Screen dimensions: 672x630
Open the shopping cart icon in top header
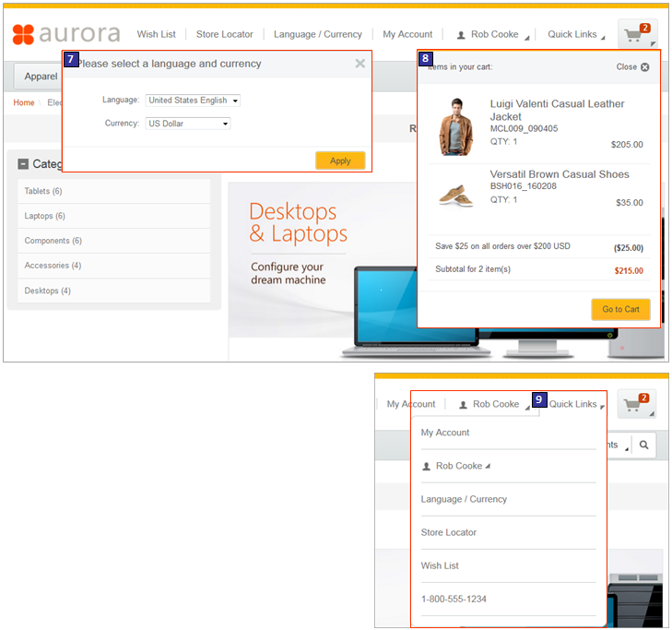point(637,33)
